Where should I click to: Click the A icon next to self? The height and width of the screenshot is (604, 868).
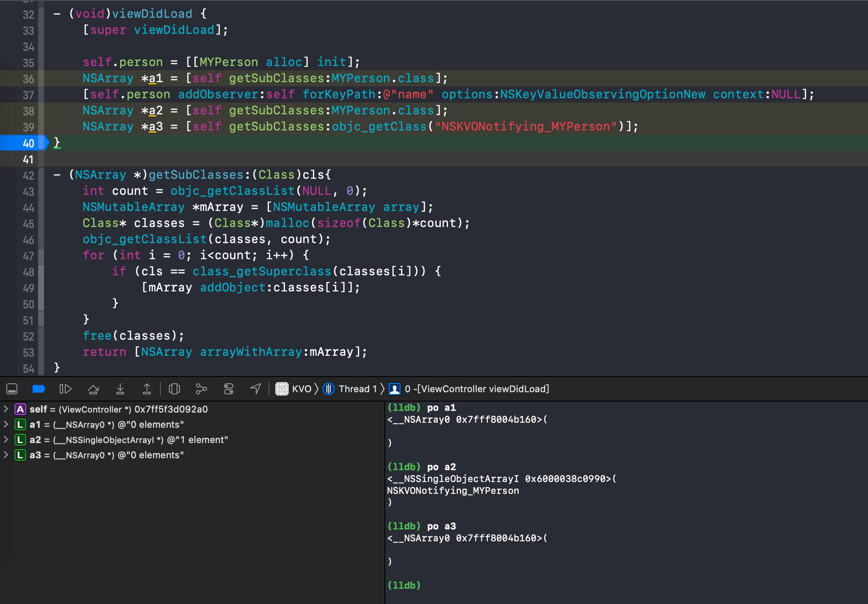20,409
